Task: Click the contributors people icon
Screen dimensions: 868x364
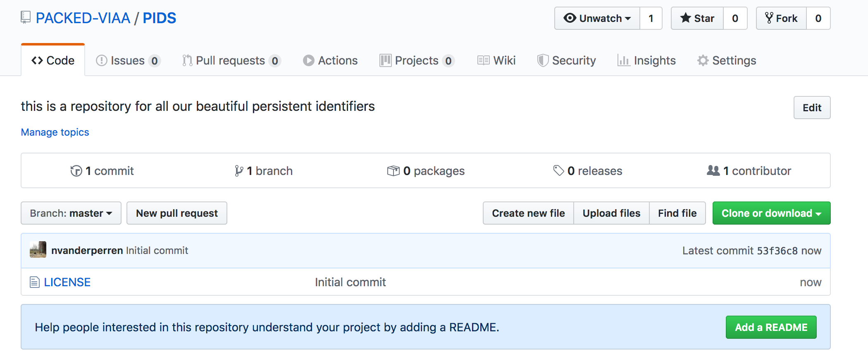Action: [x=713, y=170]
